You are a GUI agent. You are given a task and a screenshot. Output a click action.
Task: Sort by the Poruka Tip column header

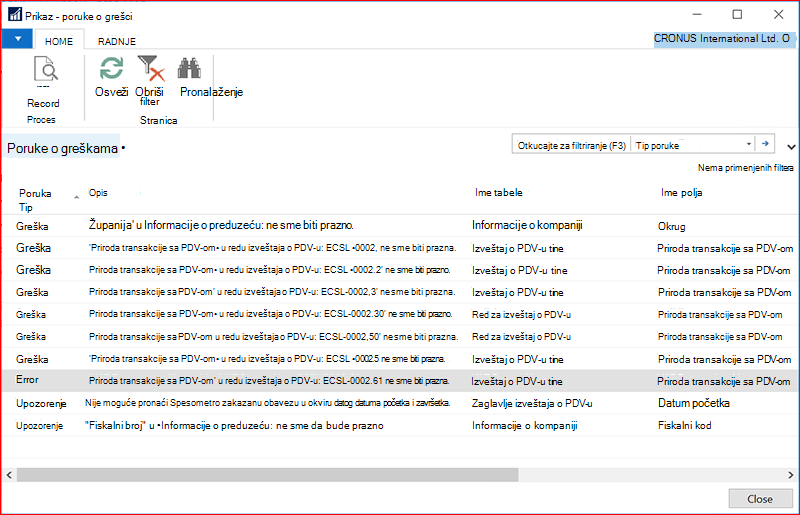click(x=35, y=200)
